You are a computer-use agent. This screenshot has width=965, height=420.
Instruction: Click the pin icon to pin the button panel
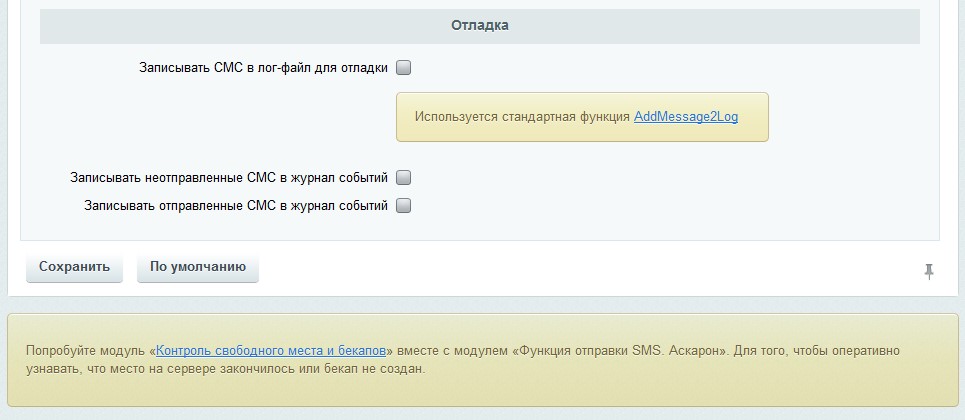pos(929,271)
